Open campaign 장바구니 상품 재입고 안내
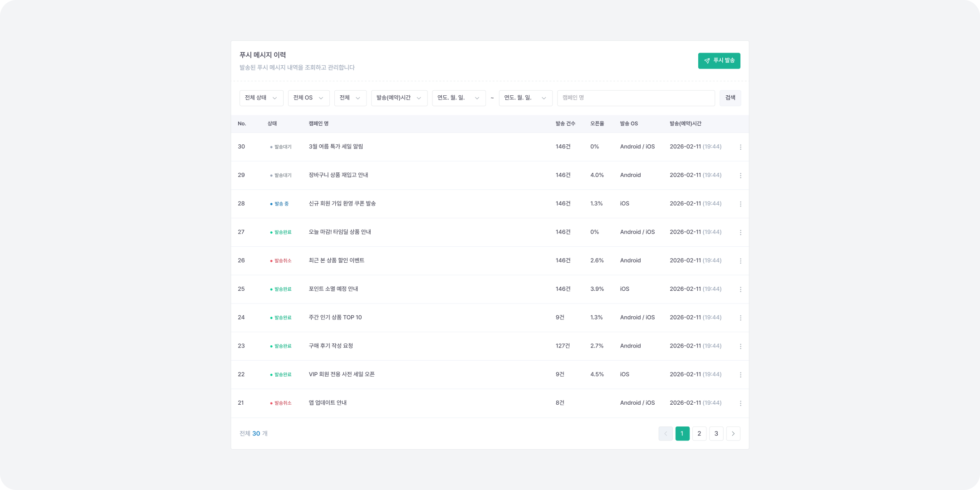The image size is (980, 490). (x=338, y=175)
